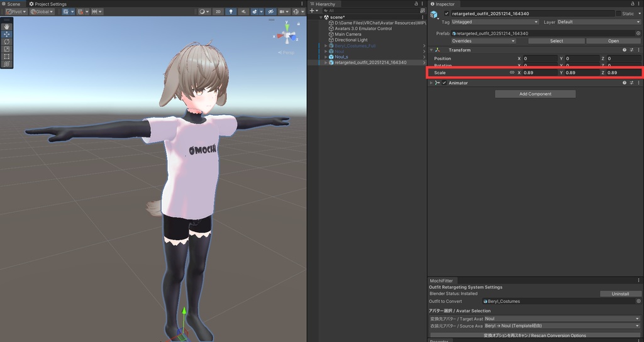Viewport: 644px width, 342px height.
Task: Open the Transform component kebab menu
Action: coord(638,50)
